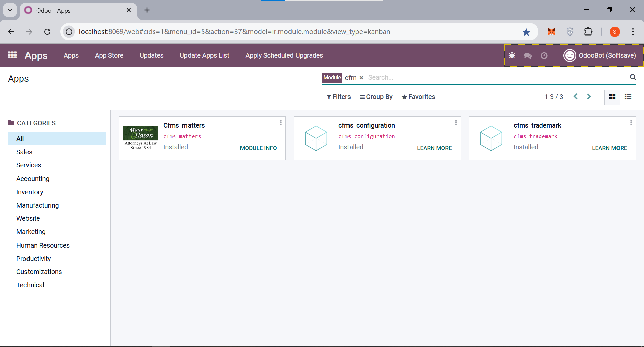
Task: Open the Updates menu
Action: [151, 55]
